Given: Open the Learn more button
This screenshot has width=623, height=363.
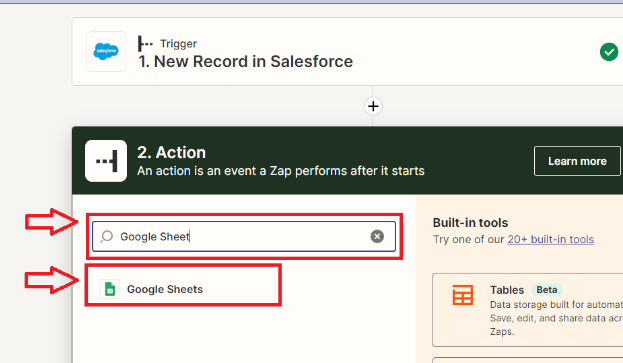Looking at the screenshot, I should pyautogui.click(x=577, y=161).
